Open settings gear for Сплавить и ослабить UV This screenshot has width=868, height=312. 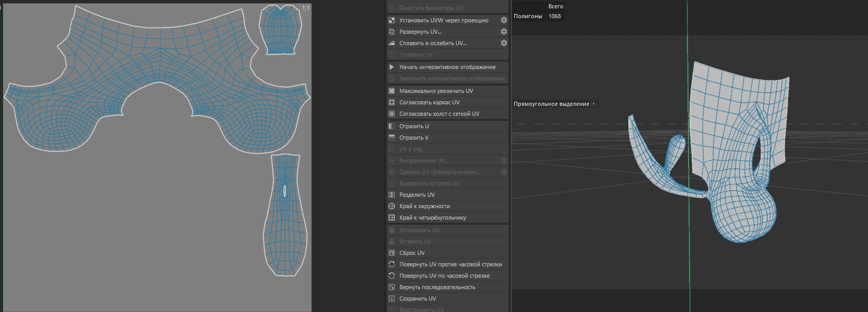pyautogui.click(x=504, y=43)
